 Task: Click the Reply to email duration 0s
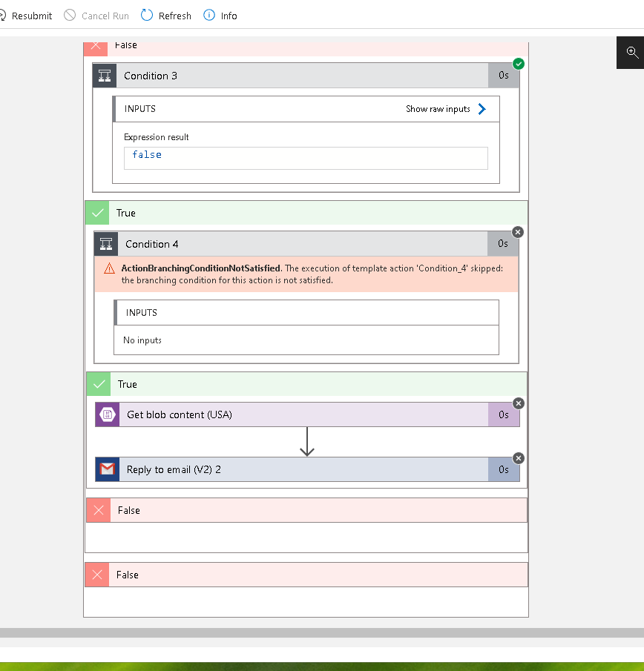click(x=504, y=469)
